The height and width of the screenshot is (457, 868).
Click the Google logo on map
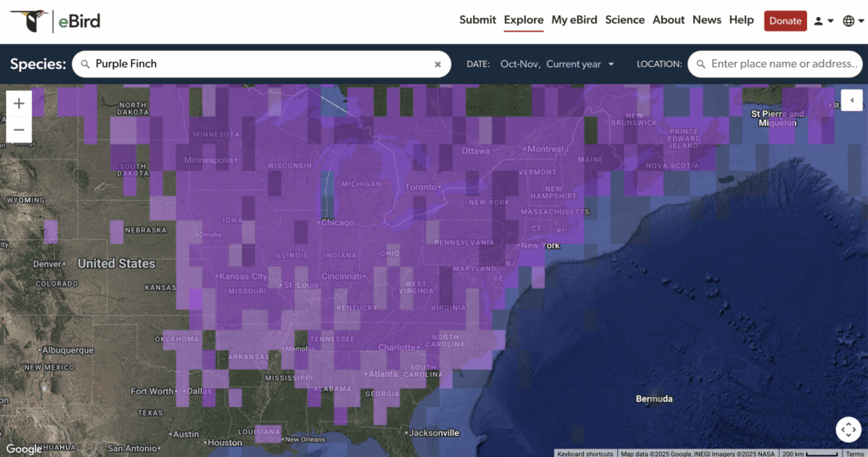24,449
